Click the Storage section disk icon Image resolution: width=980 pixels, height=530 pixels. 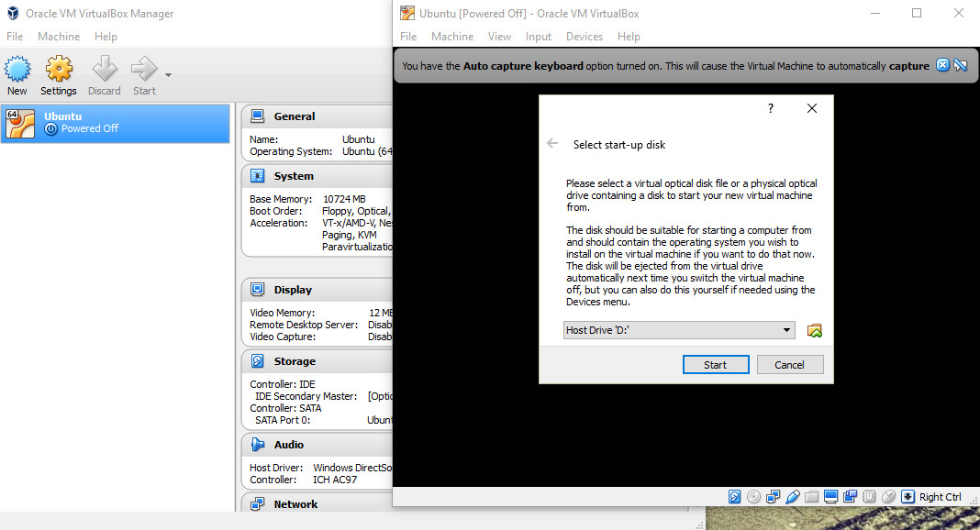pos(258,361)
